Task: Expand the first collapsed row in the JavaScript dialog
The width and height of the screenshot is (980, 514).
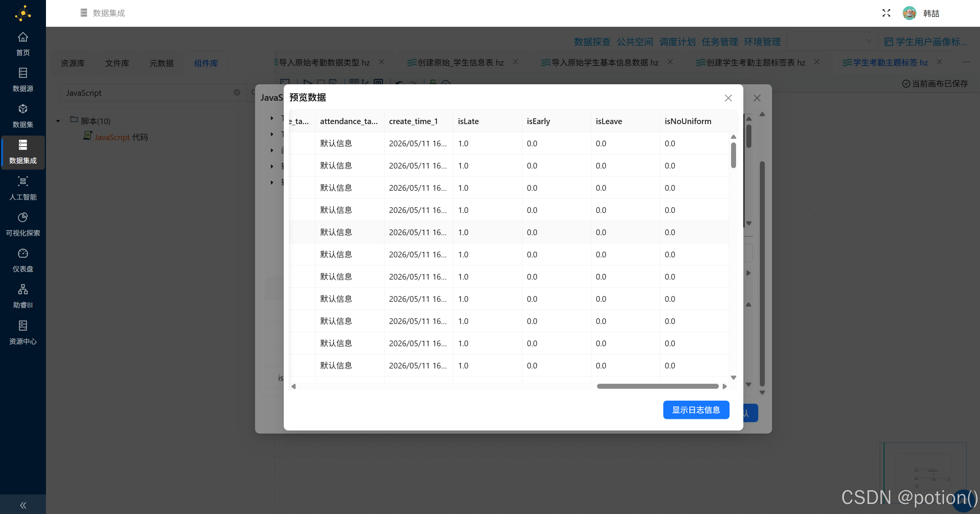Action: tap(272, 118)
